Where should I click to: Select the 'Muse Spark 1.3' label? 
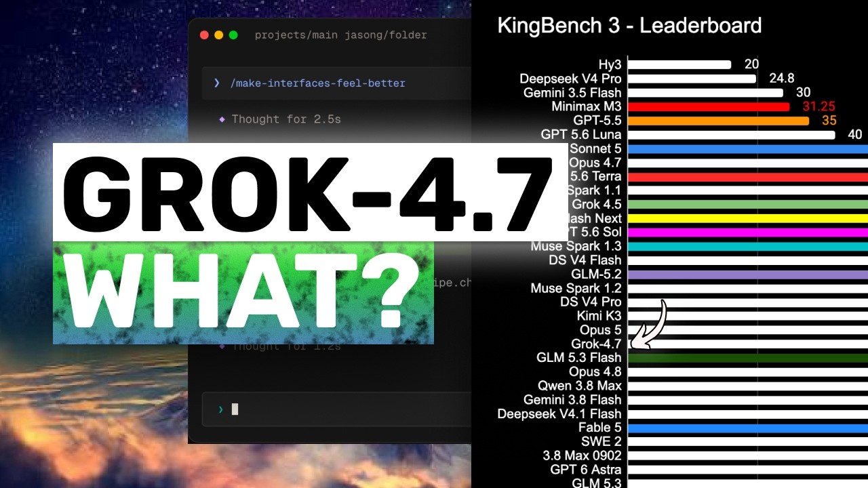[x=576, y=246]
